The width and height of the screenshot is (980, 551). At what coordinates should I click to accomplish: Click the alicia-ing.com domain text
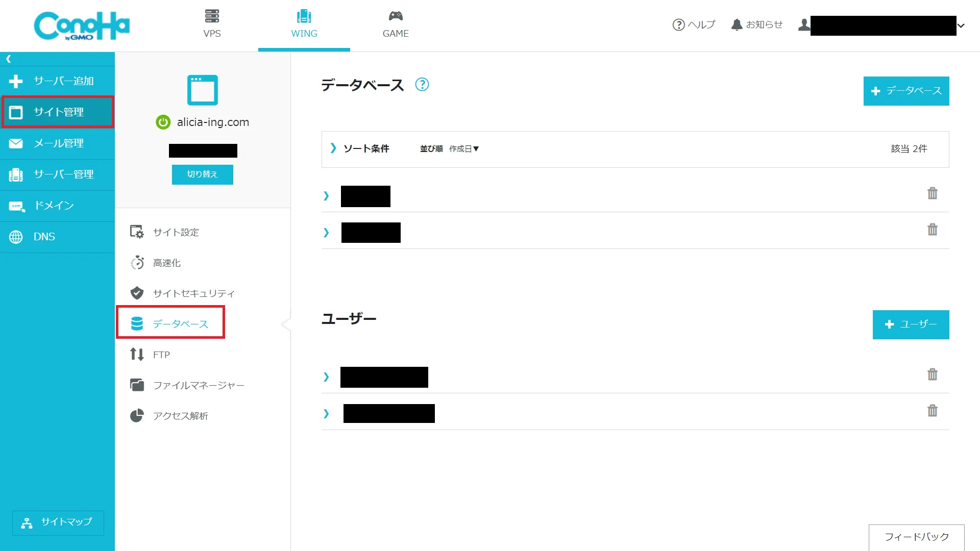213,122
